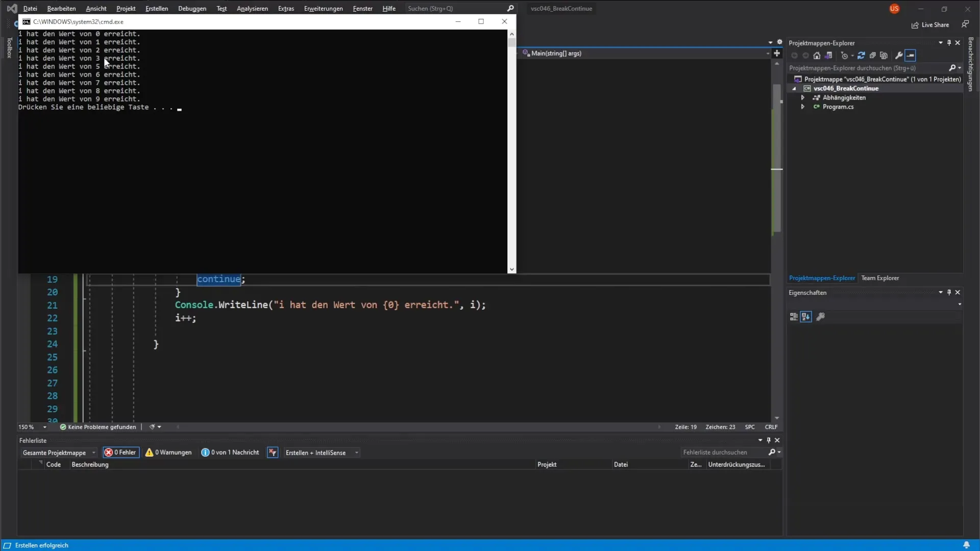Image resolution: width=980 pixels, height=551 pixels.
Task: Click the cmd.exe window title icon
Action: tap(27, 22)
